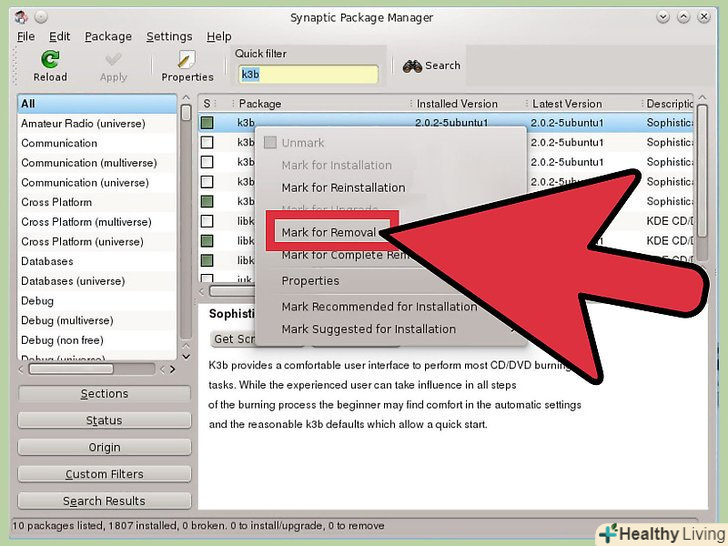Image resolution: width=728 pixels, height=546 pixels.
Task: Click the Reload toolbar icon
Action: tap(50, 59)
